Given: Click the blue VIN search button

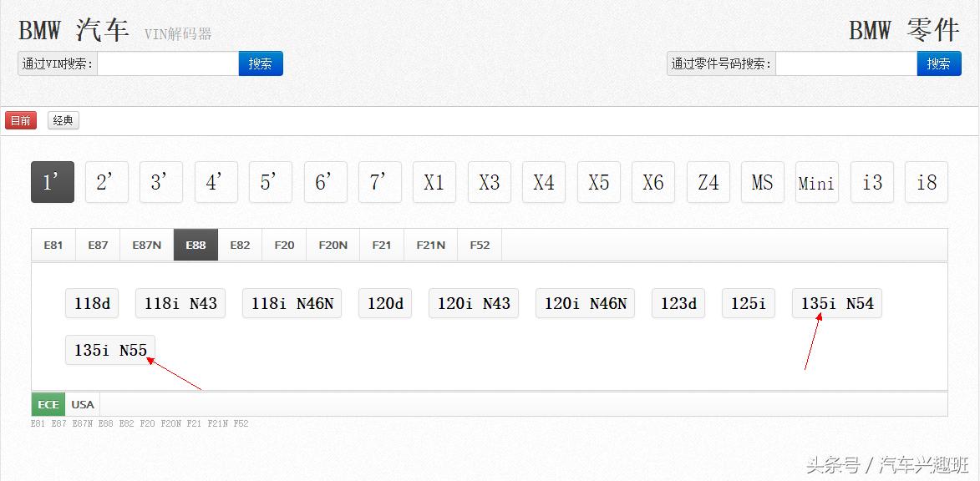Looking at the screenshot, I should (261, 63).
